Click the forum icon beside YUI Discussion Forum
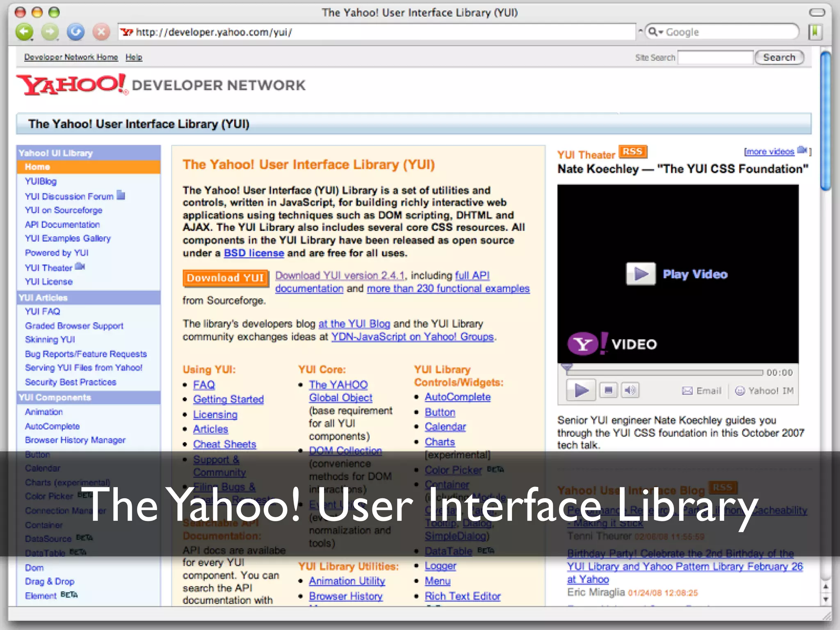This screenshot has height=630, width=840. coord(121,195)
